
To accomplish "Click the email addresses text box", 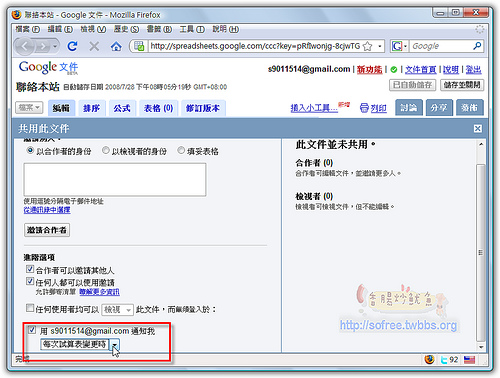I will (115, 179).
